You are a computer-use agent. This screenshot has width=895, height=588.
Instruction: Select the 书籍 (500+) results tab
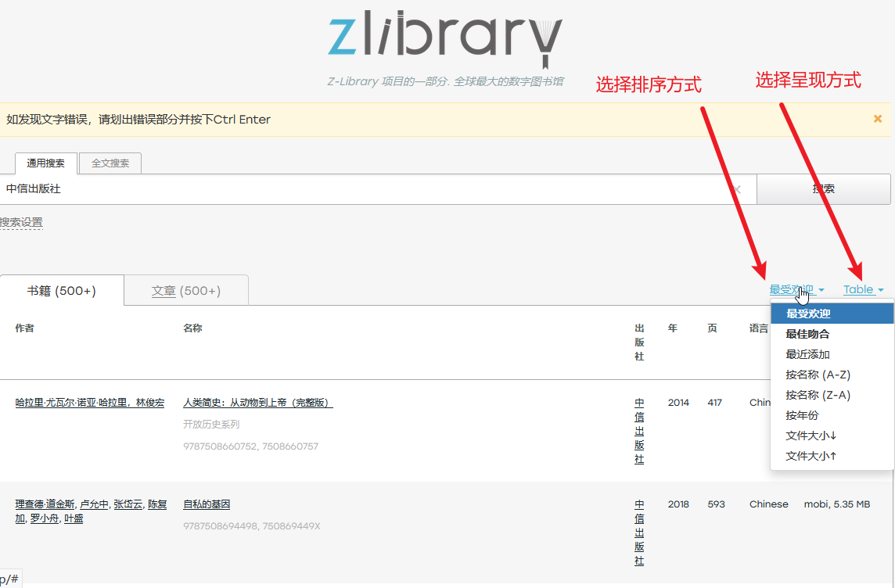[62, 291]
